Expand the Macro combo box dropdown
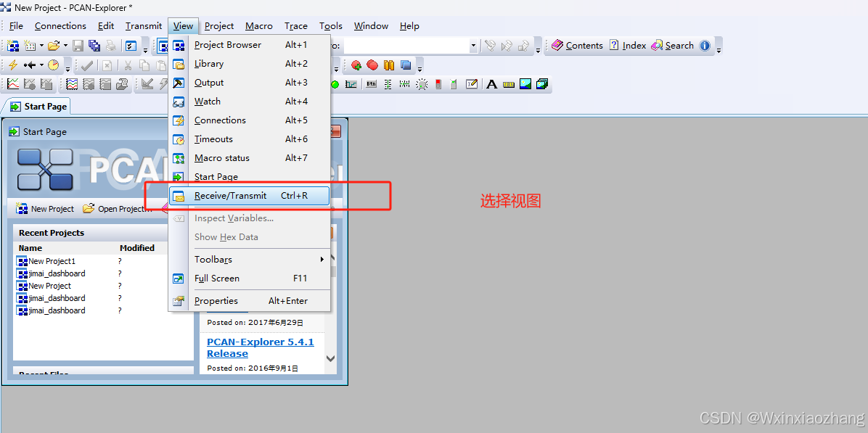 (473, 46)
